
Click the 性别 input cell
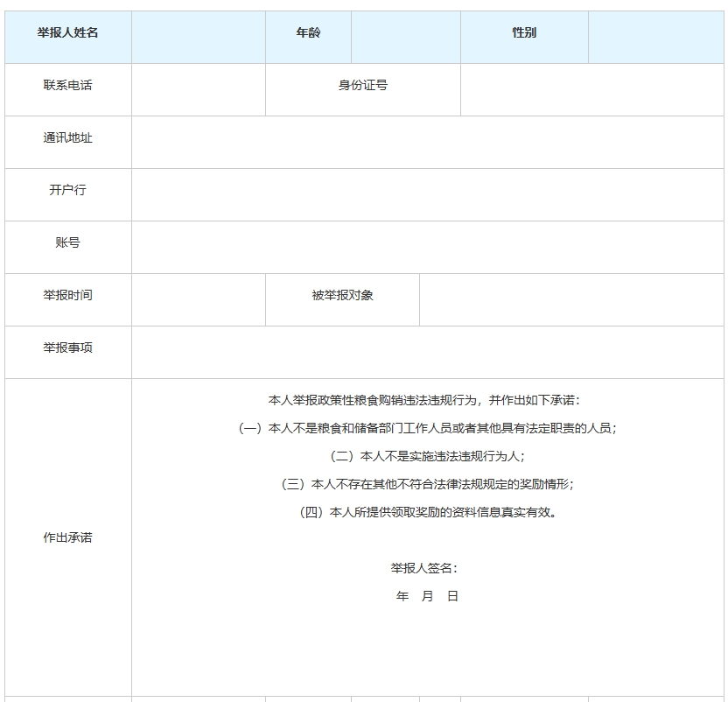pyautogui.click(x=656, y=37)
